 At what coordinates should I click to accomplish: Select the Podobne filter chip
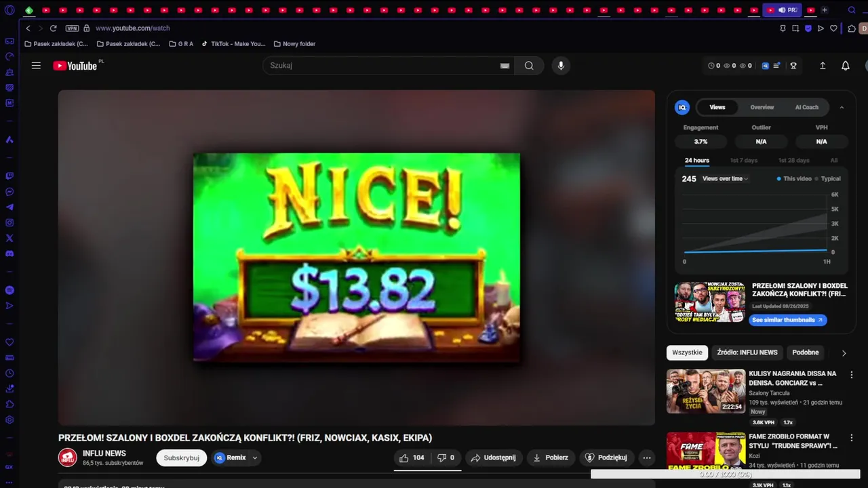pyautogui.click(x=806, y=352)
